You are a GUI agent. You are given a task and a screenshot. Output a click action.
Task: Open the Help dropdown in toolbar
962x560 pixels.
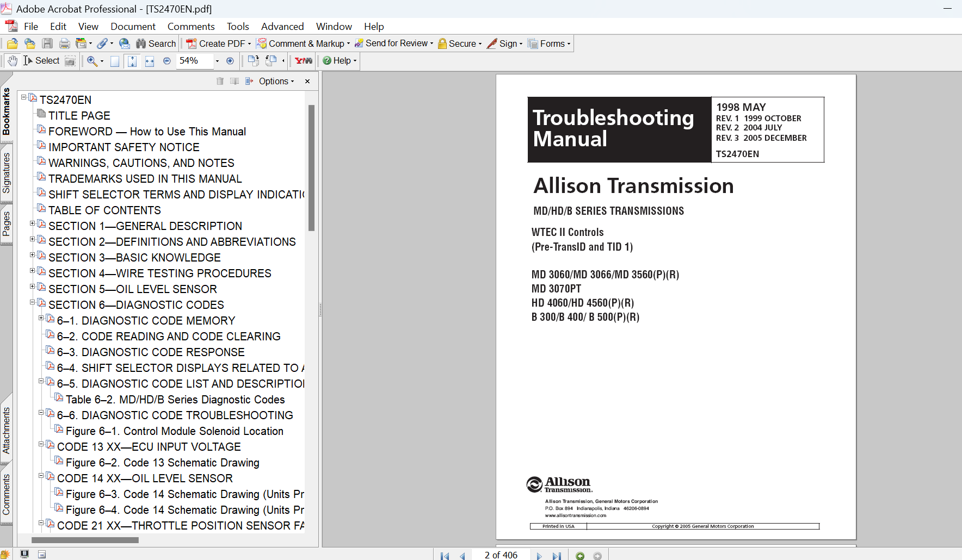point(340,61)
